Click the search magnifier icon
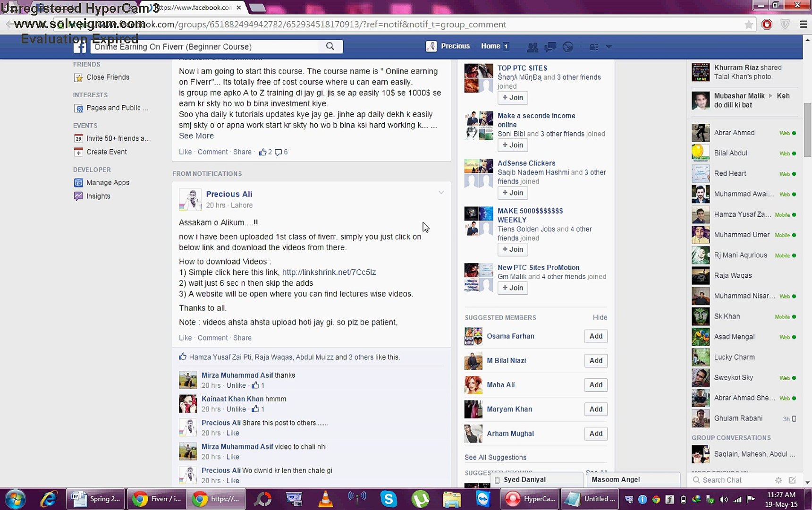 [x=330, y=46]
